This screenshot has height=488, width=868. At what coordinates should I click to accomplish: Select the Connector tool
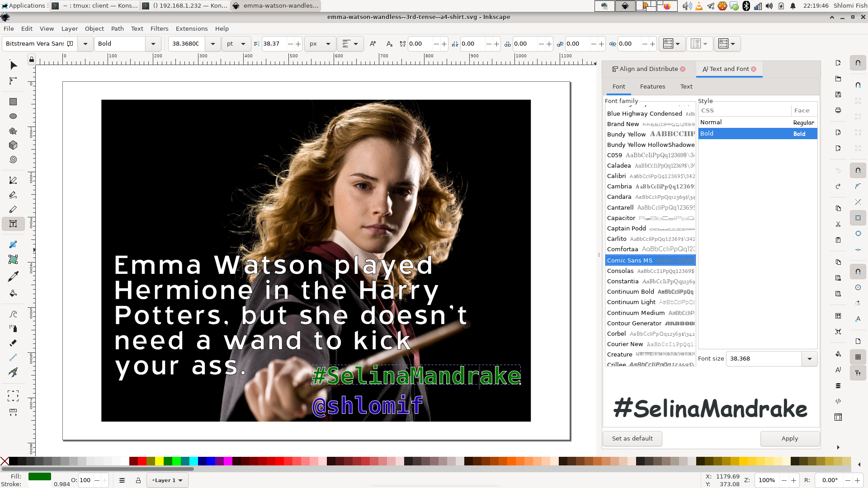click(x=13, y=357)
